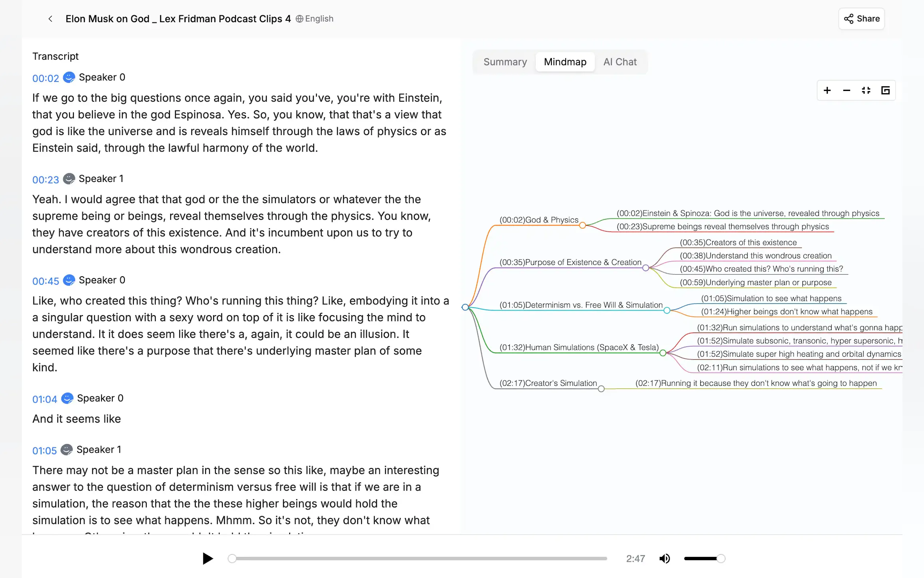Collapse Purpose of Existence & Creation node
Viewport: 924px width, 578px height.
646,268
